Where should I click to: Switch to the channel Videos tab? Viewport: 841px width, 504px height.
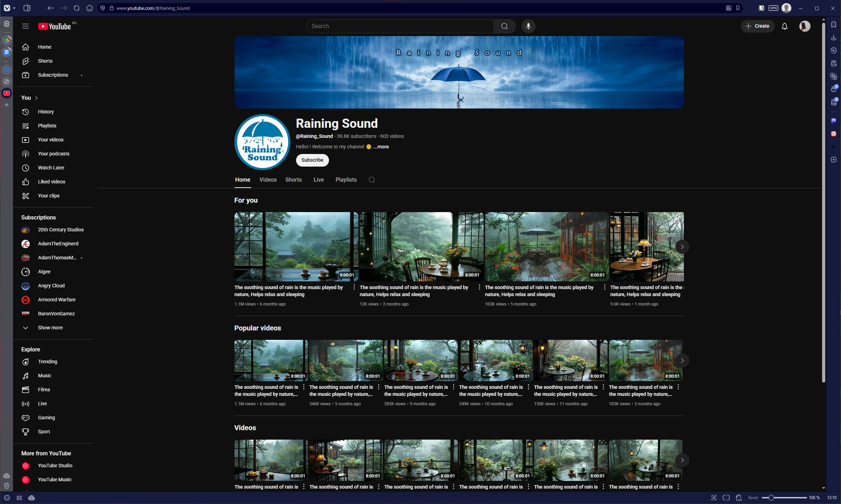pyautogui.click(x=268, y=180)
